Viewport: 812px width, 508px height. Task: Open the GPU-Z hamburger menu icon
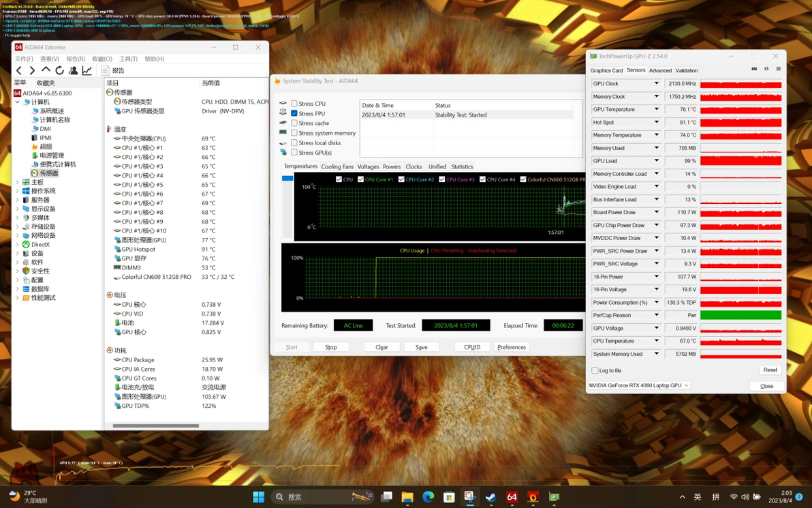pos(779,70)
